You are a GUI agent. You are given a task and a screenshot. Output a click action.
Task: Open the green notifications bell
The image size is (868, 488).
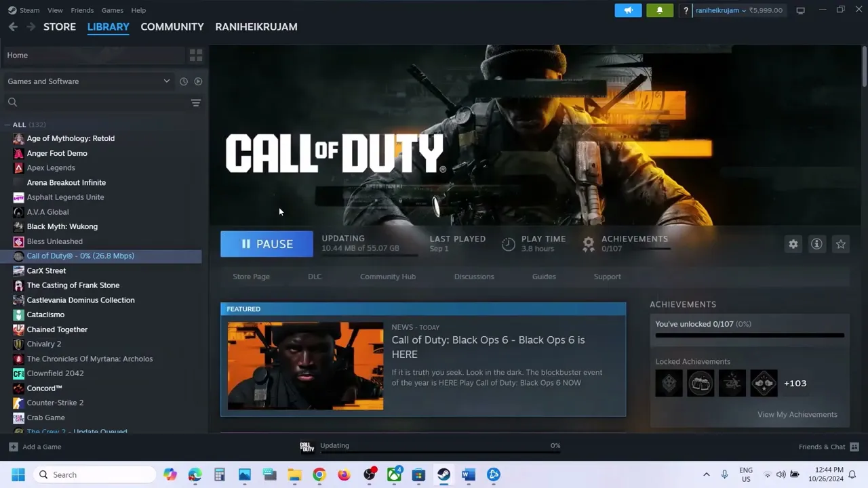659,10
